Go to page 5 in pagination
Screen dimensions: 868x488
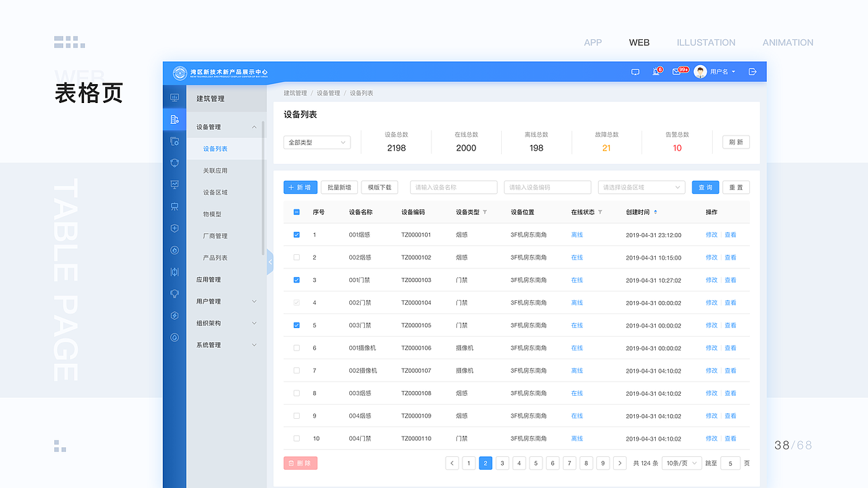click(536, 462)
